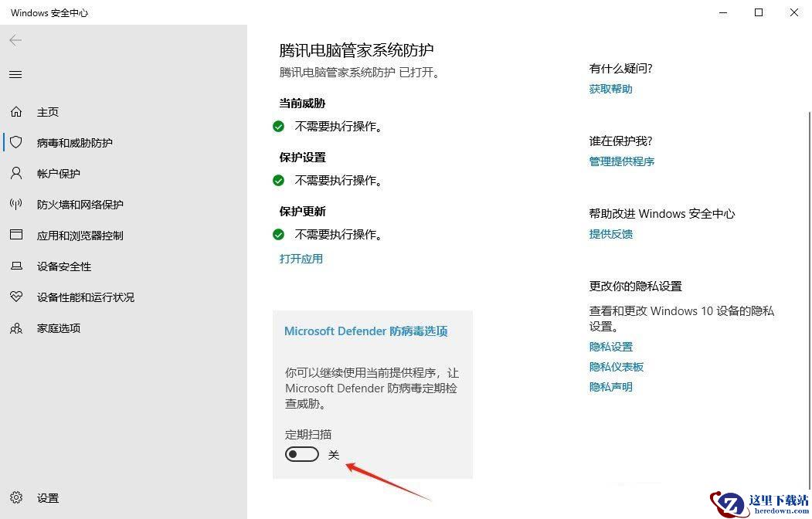Viewport: 812px width, 519px height.
Task: Click the shield virus protection icon
Action: tap(16, 142)
